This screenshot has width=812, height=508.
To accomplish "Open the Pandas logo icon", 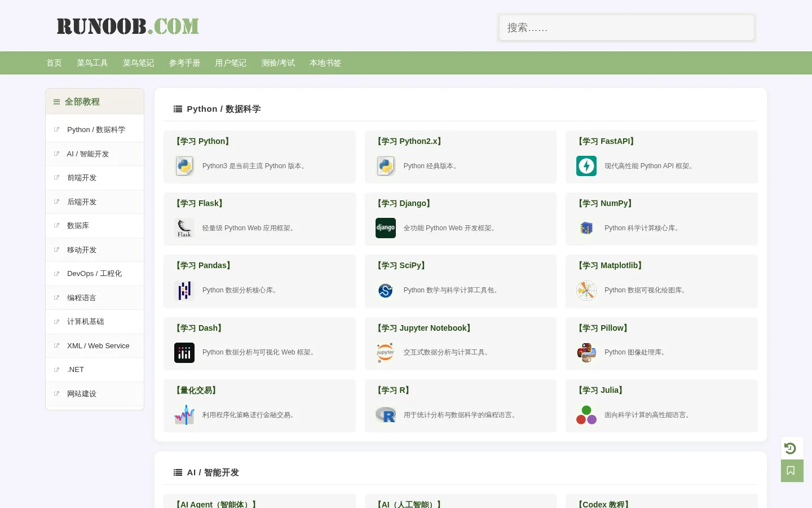I will click(184, 290).
